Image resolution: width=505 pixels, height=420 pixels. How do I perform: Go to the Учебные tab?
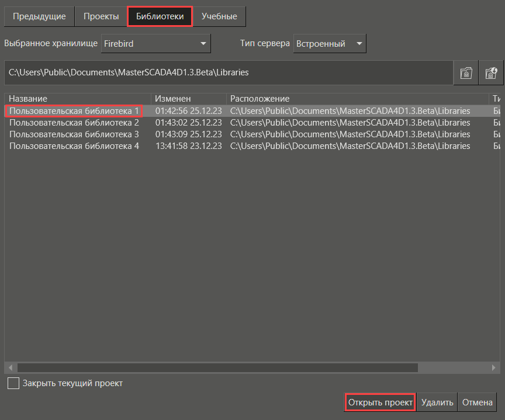219,16
